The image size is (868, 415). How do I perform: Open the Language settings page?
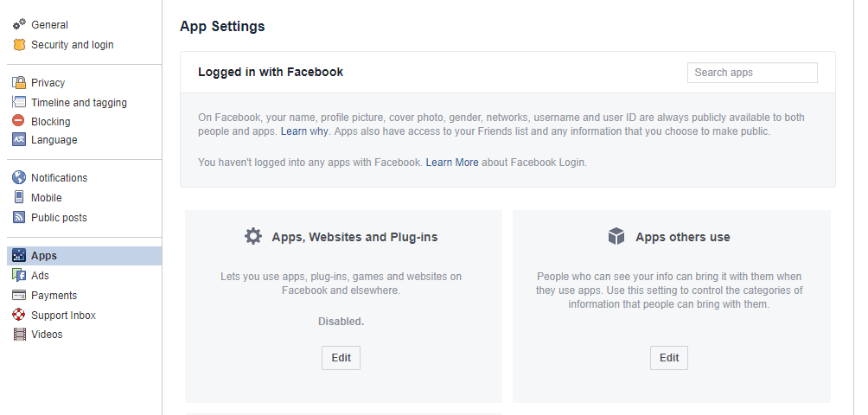tap(54, 140)
